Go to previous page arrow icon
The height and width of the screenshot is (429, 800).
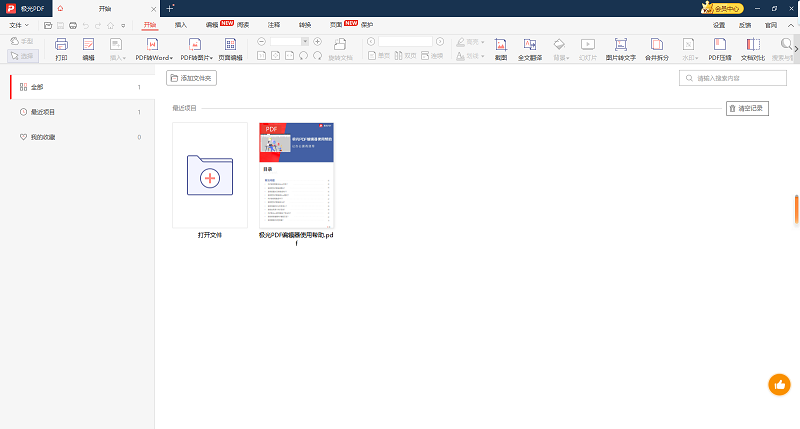click(x=371, y=41)
